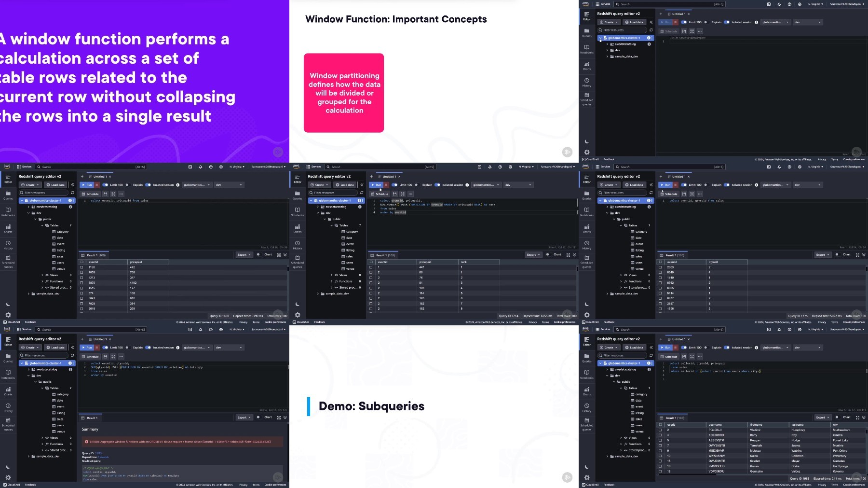Viewport: 868px width, 488px height.
Task: Open History sidebar icon in the empty-editor frame
Action: (586, 82)
